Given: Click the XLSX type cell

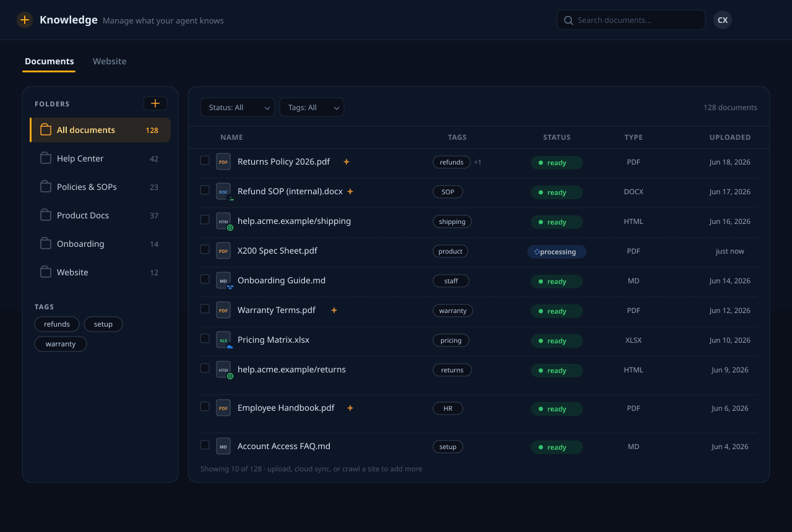Looking at the screenshot, I should (634, 340).
